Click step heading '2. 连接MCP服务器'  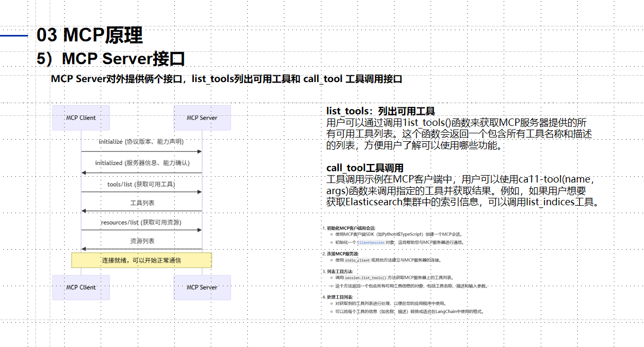pos(340,253)
